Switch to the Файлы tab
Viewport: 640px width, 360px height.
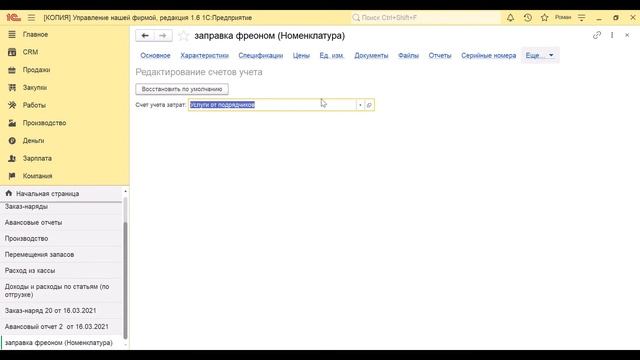[x=408, y=56]
